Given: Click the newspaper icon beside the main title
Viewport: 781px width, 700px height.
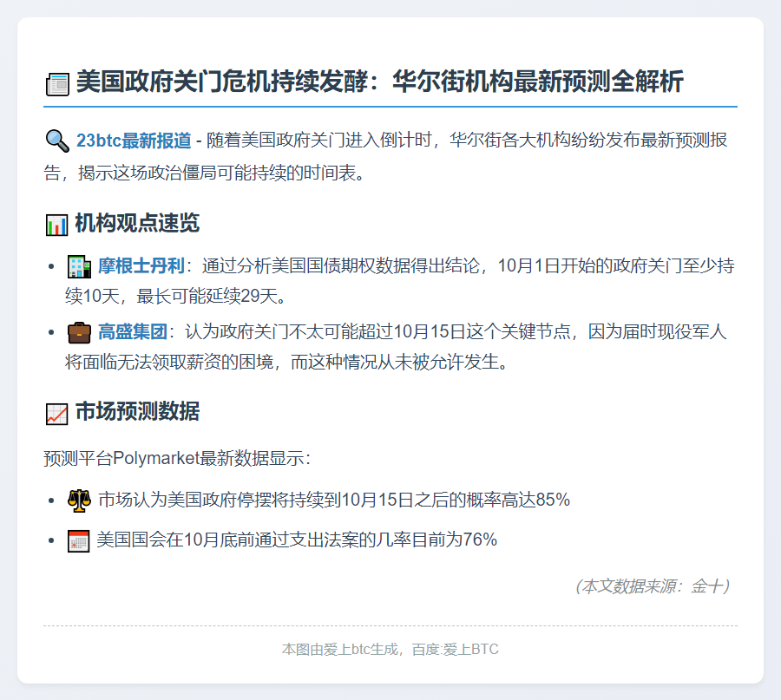Looking at the screenshot, I should tap(56, 84).
